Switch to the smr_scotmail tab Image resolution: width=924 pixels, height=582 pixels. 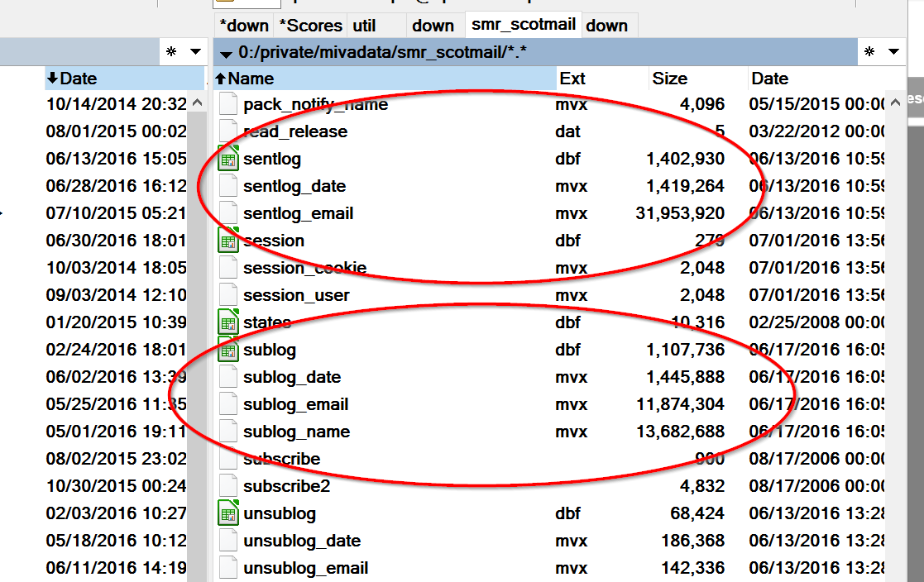click(x=523, y=25)
